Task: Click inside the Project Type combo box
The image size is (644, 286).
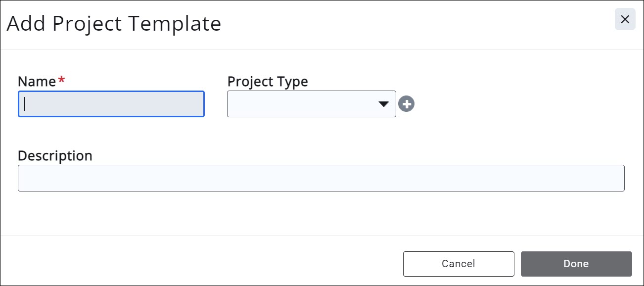Action: (x=302, y=104)
